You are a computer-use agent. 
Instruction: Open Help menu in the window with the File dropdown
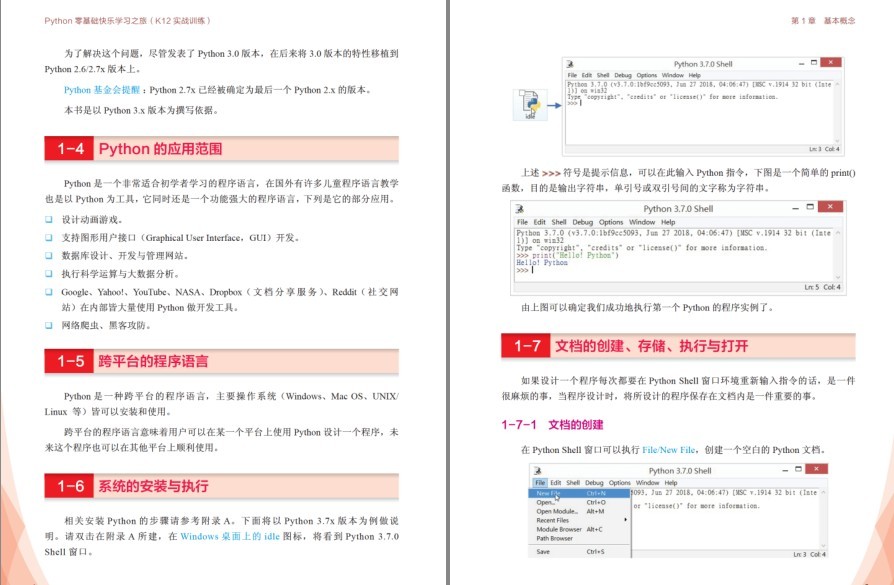[670, 483]
